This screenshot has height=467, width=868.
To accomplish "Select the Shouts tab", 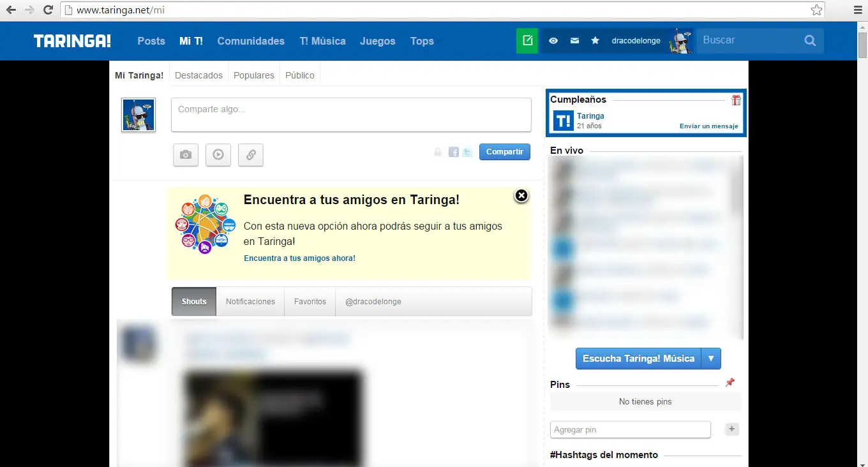I will (x=194, y=302).
